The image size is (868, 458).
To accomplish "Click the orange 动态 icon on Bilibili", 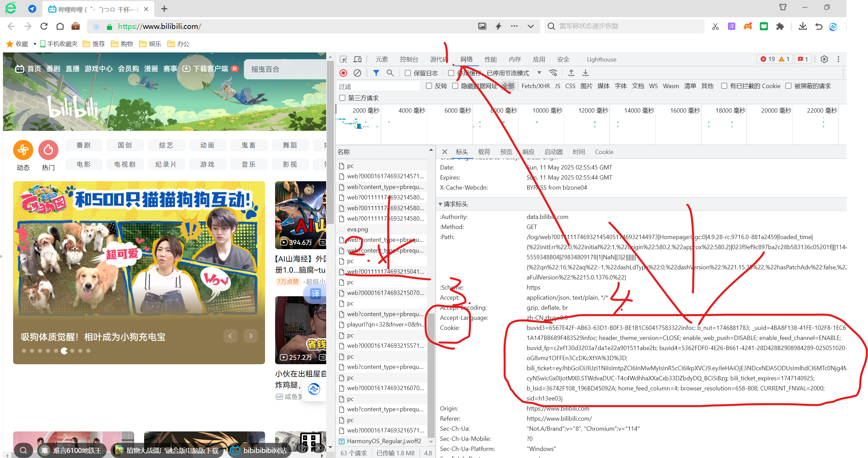I will click(23, 150).
